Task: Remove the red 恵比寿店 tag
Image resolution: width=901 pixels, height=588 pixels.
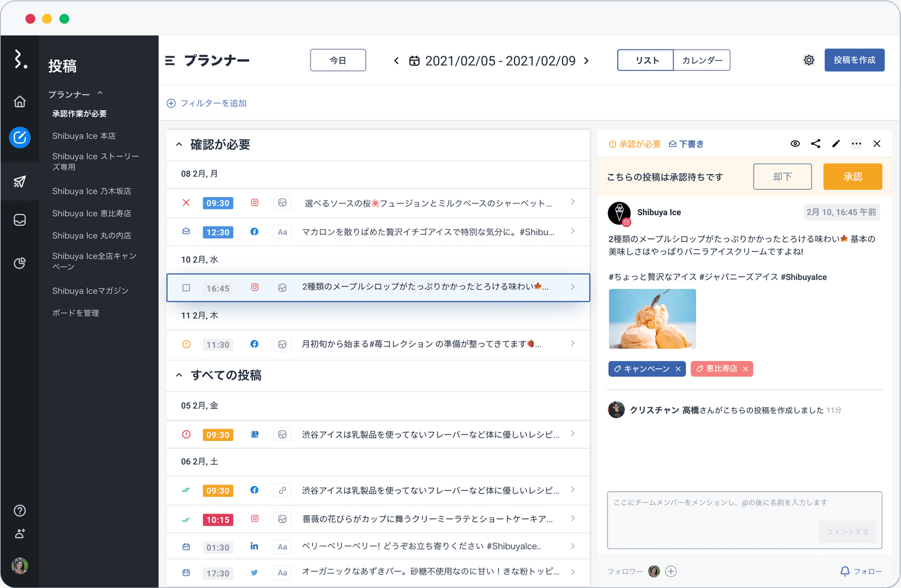Action: 745,369
